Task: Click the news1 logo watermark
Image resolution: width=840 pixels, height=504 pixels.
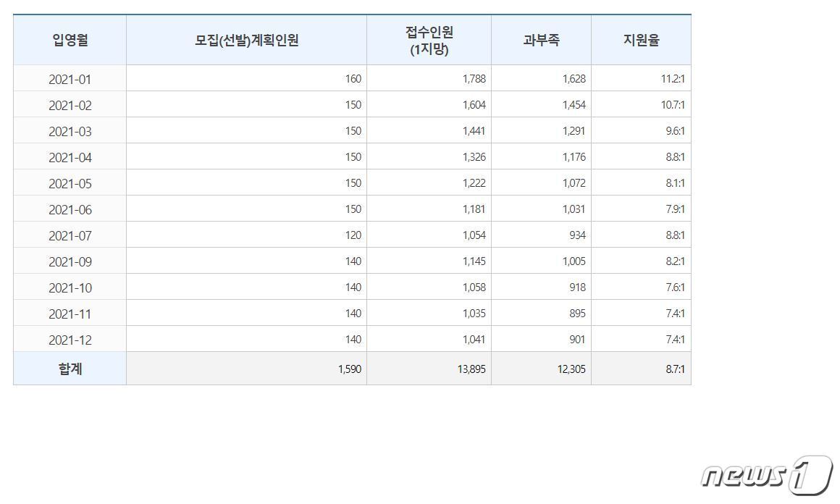Action: pos(766,474)
